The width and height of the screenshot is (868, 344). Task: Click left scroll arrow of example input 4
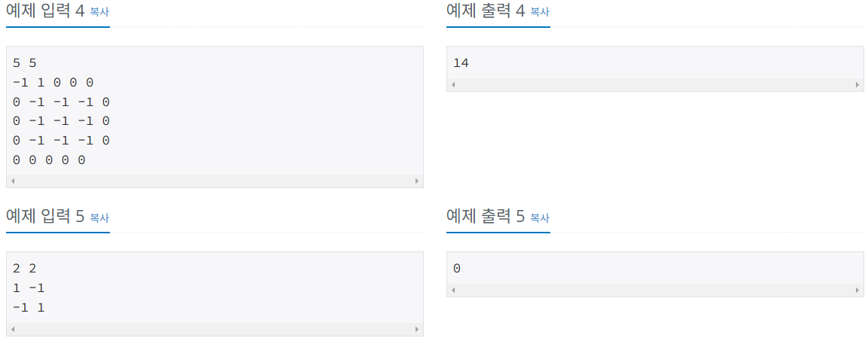[x=13, y=181]
